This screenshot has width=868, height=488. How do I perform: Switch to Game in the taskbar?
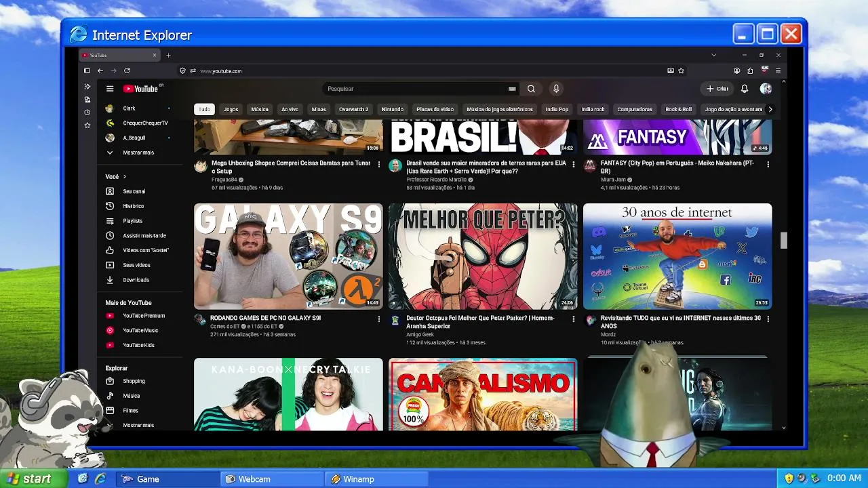point(168,479)
